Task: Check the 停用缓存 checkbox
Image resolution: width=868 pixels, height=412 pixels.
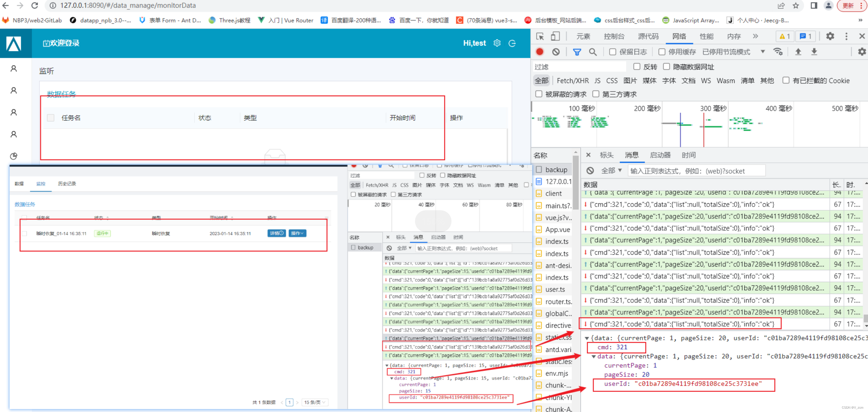Action: point(662,52)
